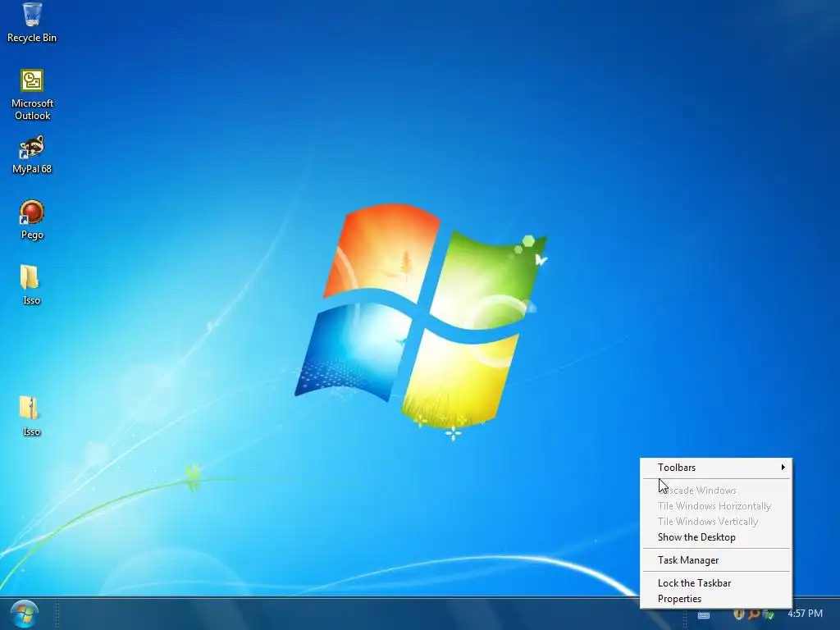
Task: Click the tray icon with green checkmark
Action: 768,614
